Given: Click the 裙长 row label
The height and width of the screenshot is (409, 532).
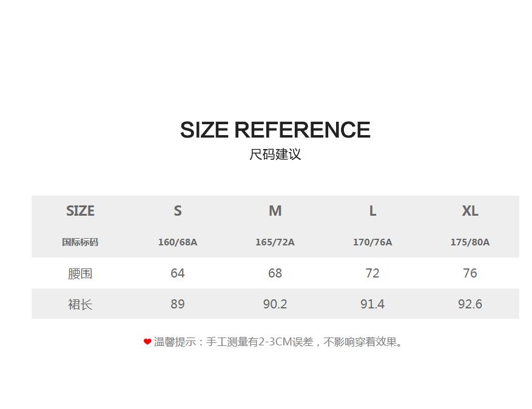Looking at the screenshot, I should 80,304.
